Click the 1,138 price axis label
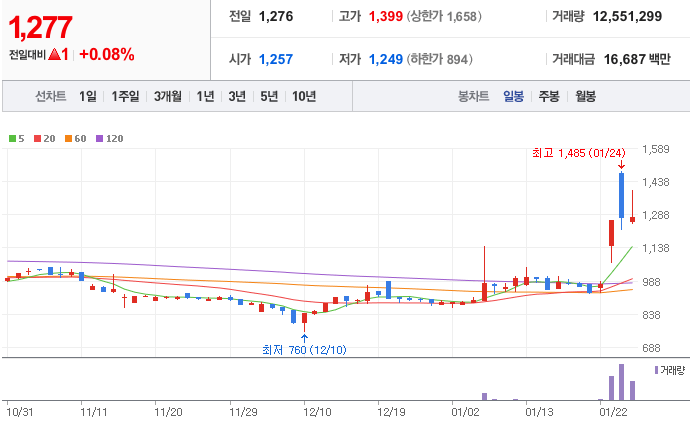The height and width of the screenshot is (422, 690). click(x=656, y=248)
